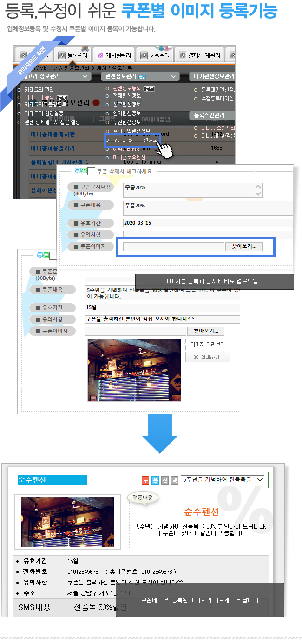Click the 이미지 미리보기 button

(x=207, y=345)
